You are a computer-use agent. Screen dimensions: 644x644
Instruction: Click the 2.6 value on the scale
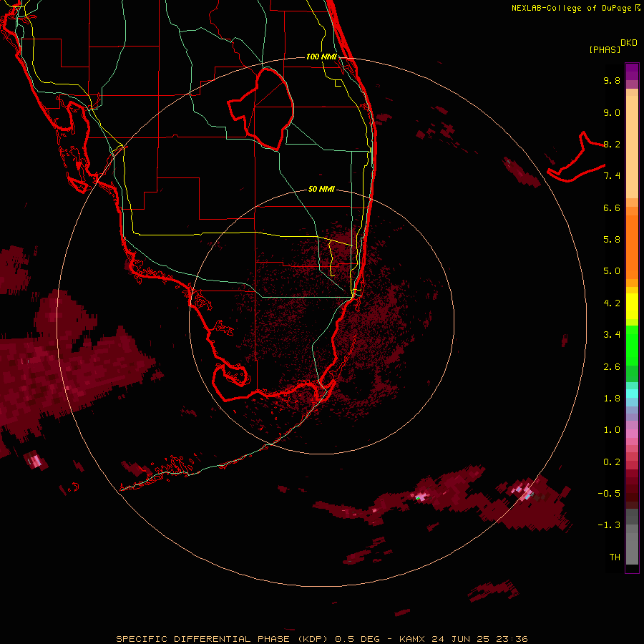tap(612, 367)
